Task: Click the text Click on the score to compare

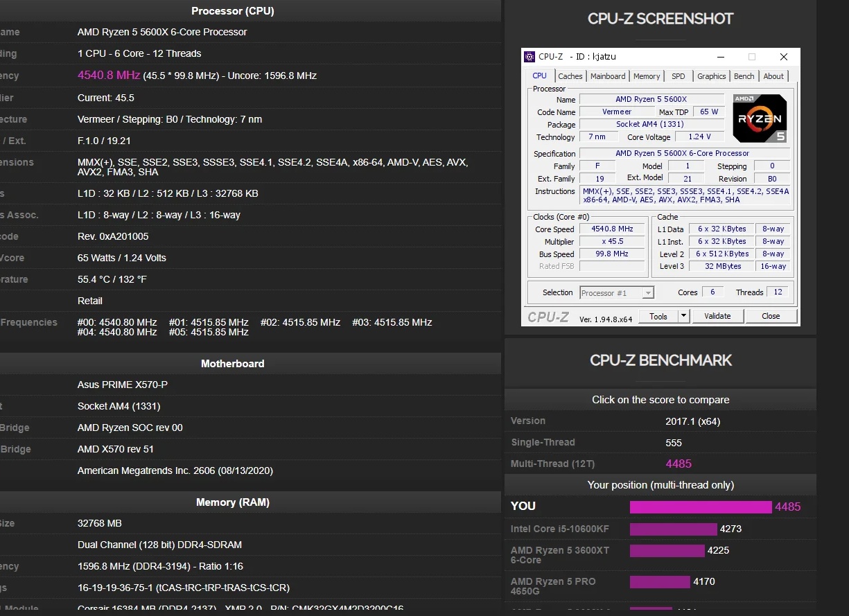Action: 660,400
